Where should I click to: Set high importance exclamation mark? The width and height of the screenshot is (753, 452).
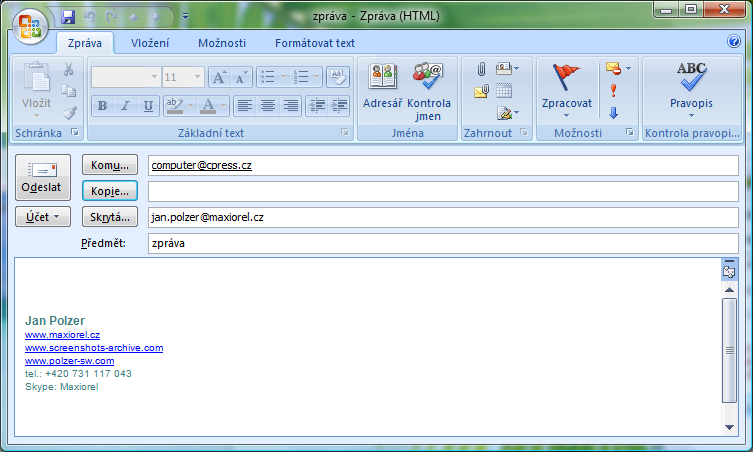[613, 90]
